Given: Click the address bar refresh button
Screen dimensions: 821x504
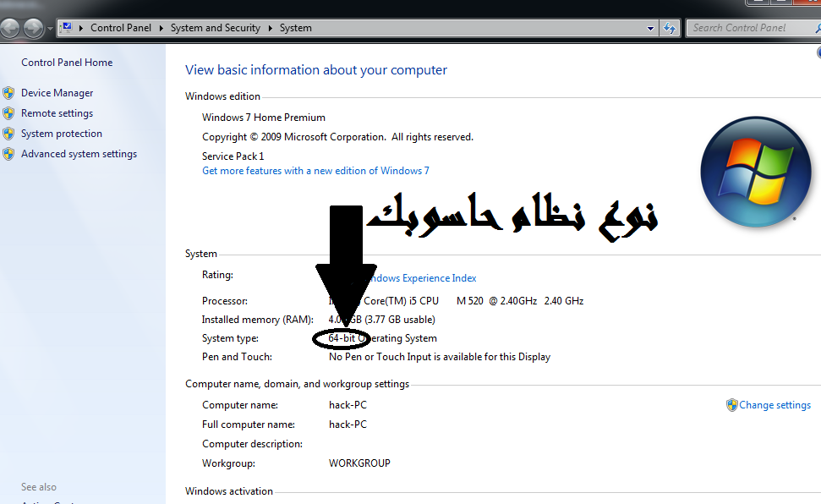Looking at the screenshot, I should [669, 28].
